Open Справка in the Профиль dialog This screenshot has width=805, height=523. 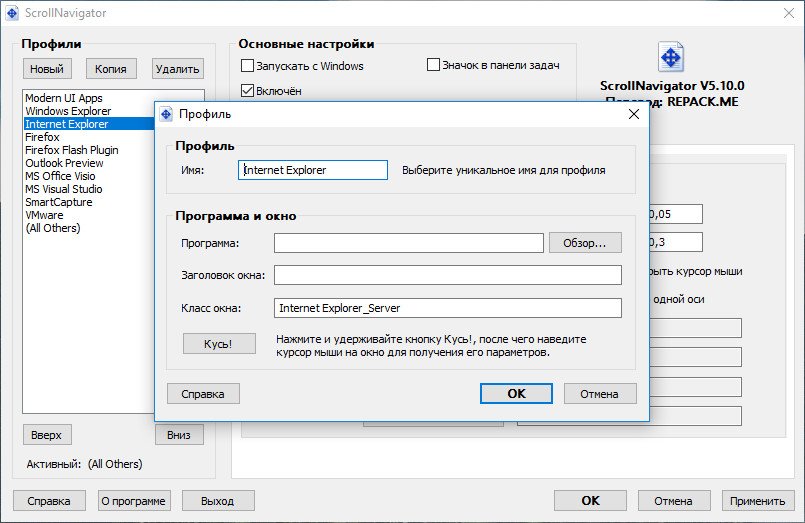tap(203, 394)
